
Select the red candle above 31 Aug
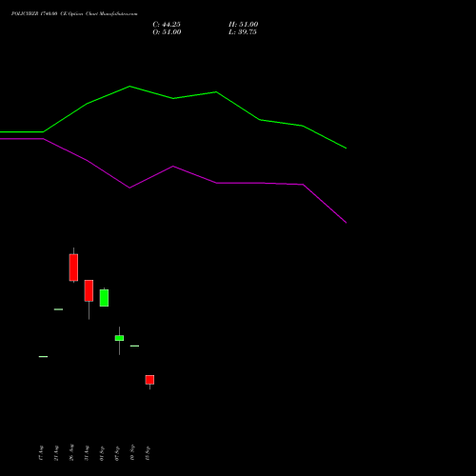coord(89,290)
